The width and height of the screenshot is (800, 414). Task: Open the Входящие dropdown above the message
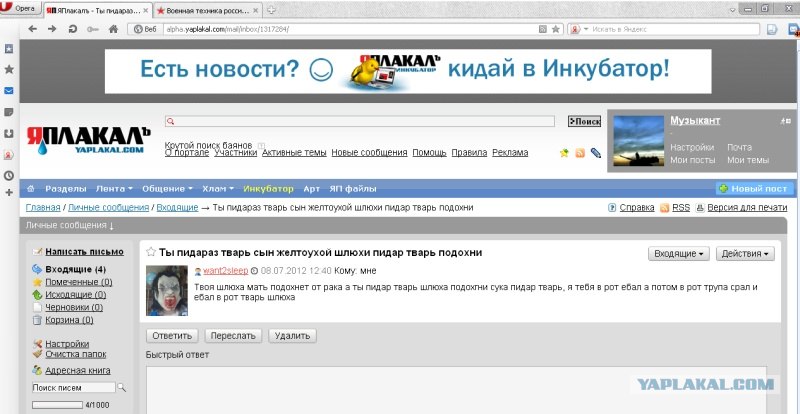[x=681, y=254]
